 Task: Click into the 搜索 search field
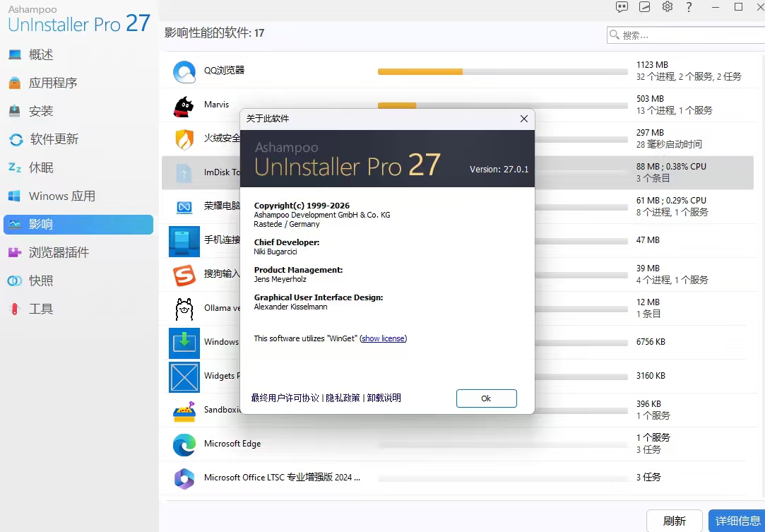[x=686, y=35]
